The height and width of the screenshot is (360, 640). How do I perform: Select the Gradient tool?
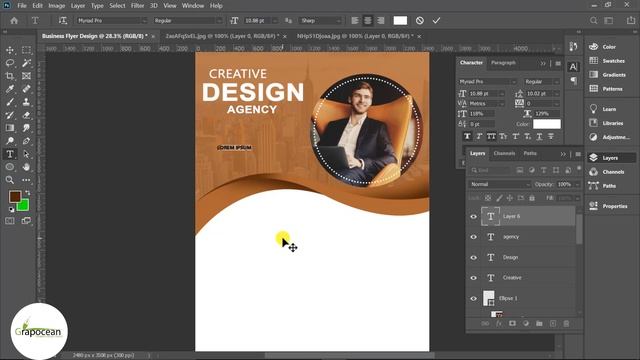(10, 128)
